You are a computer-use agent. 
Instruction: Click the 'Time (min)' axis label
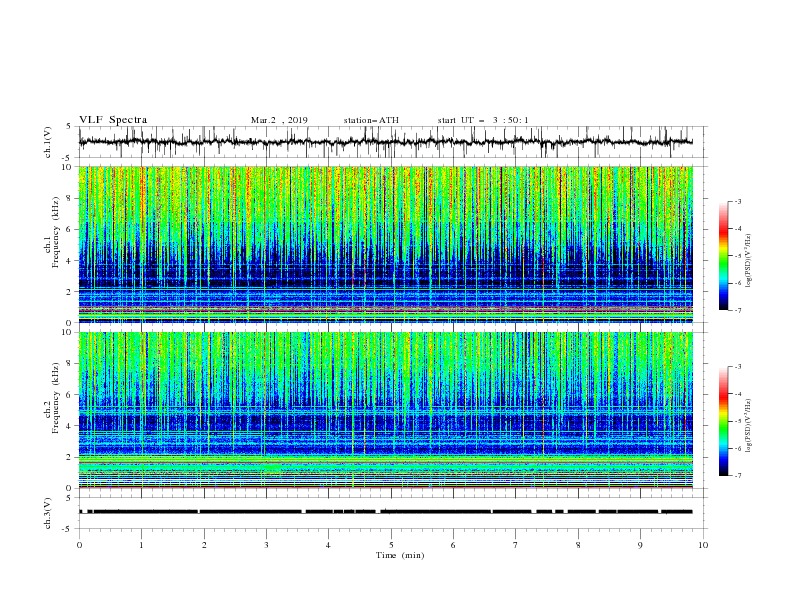(400, 555)
